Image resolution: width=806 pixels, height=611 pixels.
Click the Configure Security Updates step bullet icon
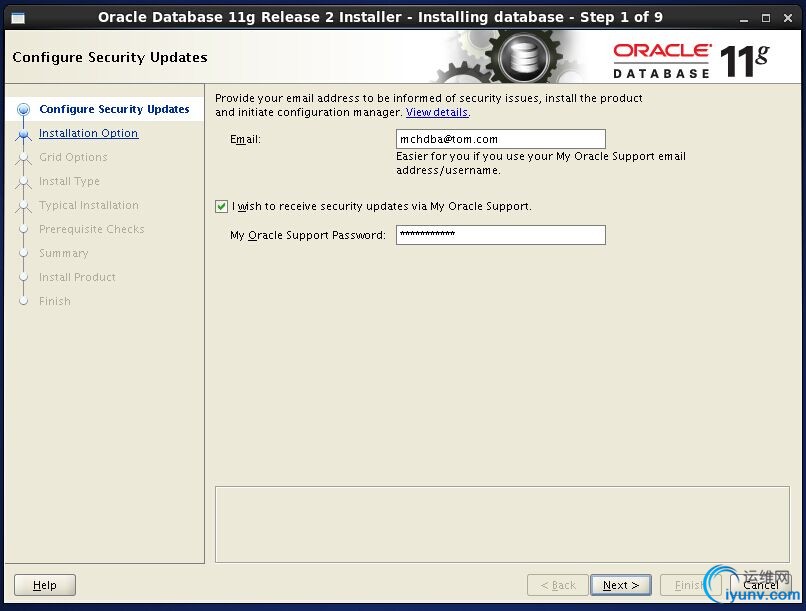(x=23, y=109)
